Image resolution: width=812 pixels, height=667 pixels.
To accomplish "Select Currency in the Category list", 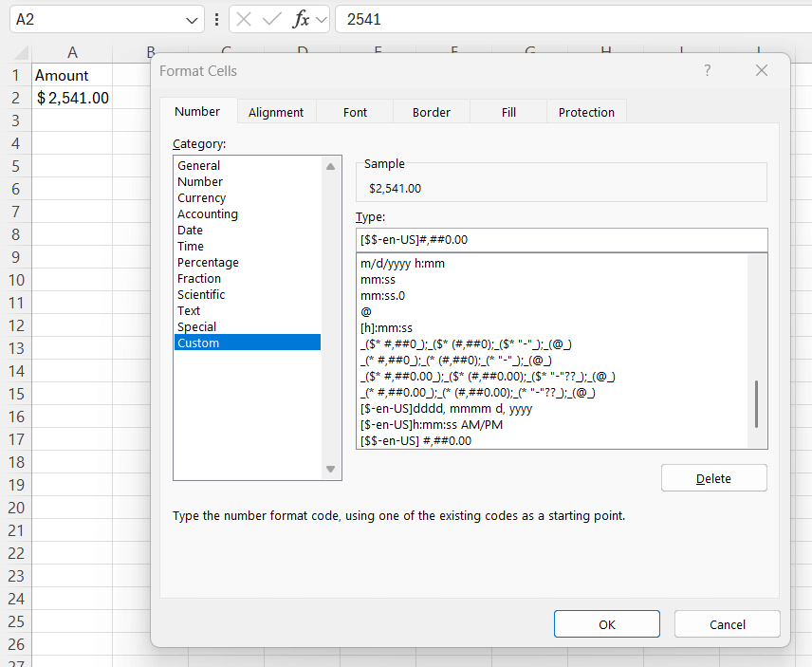I will 202,198.
